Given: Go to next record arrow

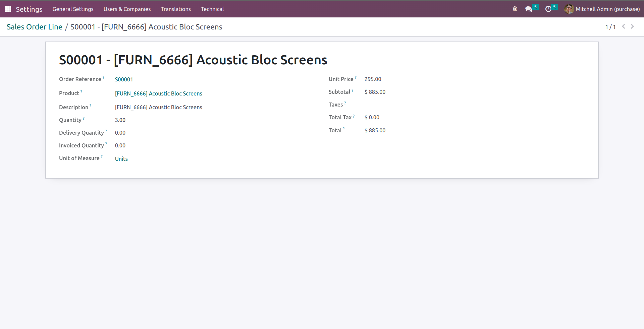Looking at the screenshot, I should click(633, 26).
